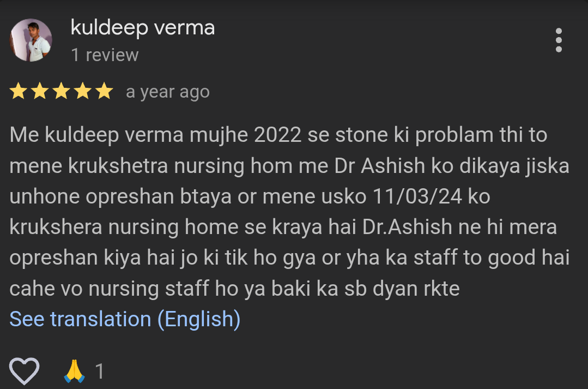The width and height of the screenshot is (588, 389).
Task: Click the words 'staff to good hai'
Action: coord(492,258)
